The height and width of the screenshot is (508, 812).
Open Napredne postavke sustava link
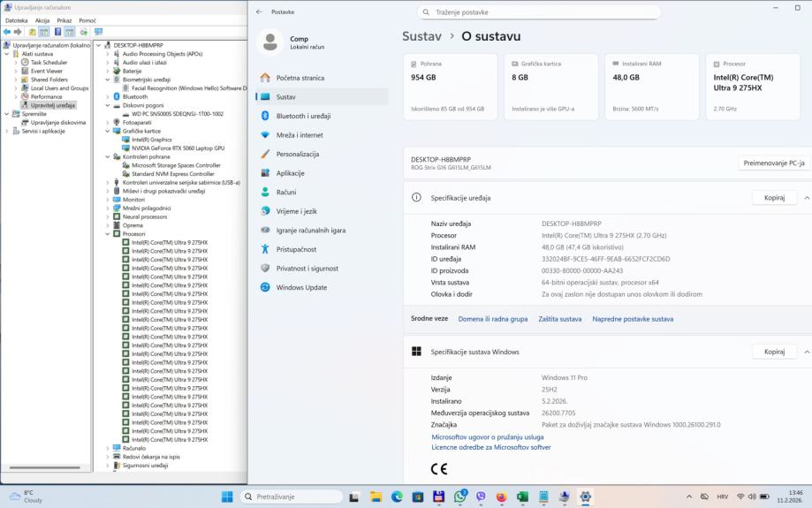click(x=633, y=319)
